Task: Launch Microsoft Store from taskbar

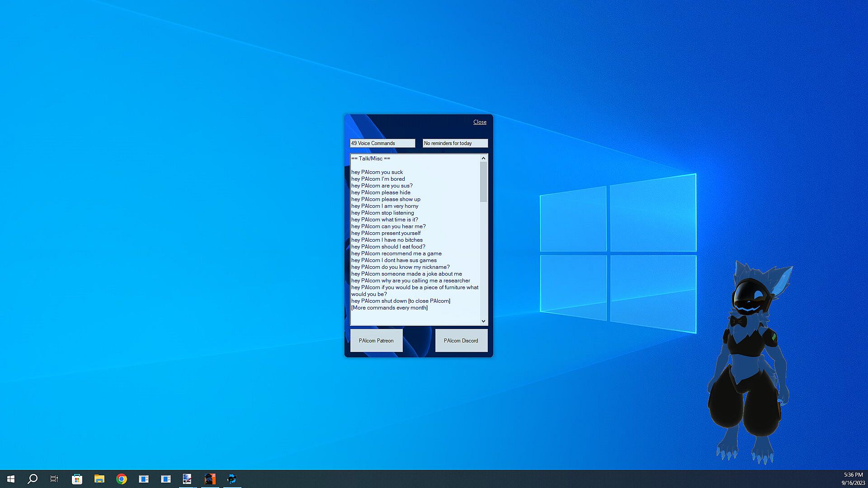Action: 77,479
